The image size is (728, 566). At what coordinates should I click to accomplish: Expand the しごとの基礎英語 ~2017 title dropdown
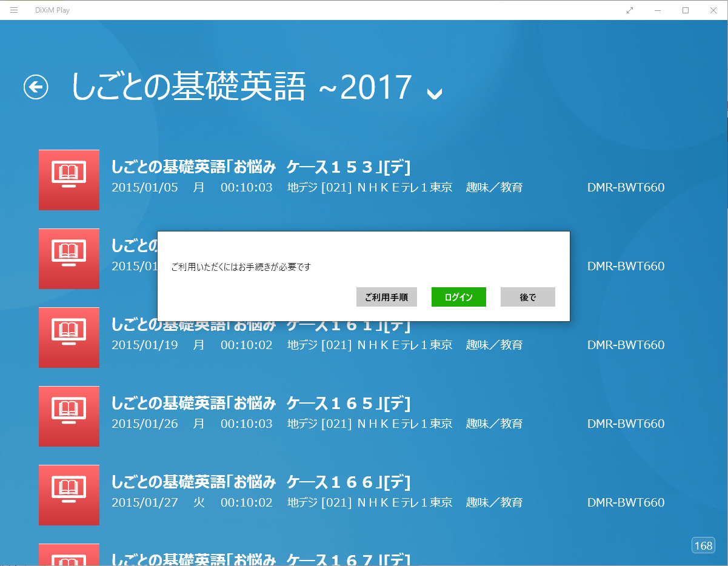(x=434, y=92)
